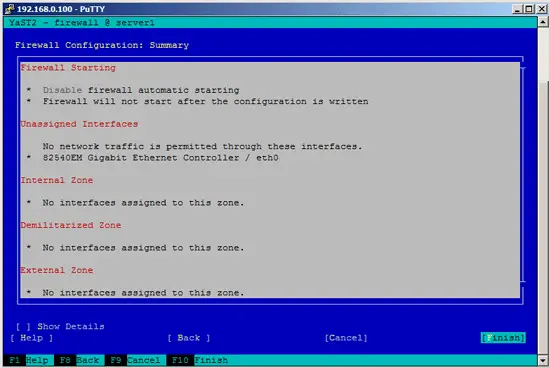This screenshot has height=368, width=550.
Task: Click the Demilitarized Zone heading
Action: (x=71, y=225)
